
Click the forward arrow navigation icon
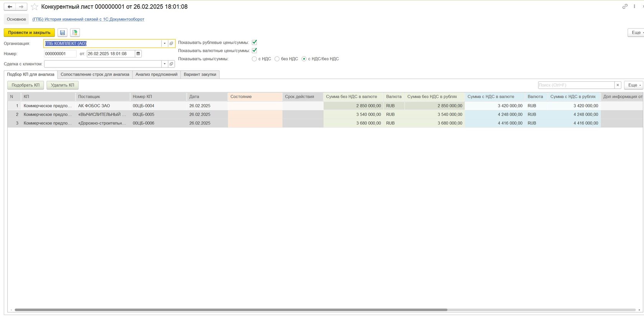(21, 7)
